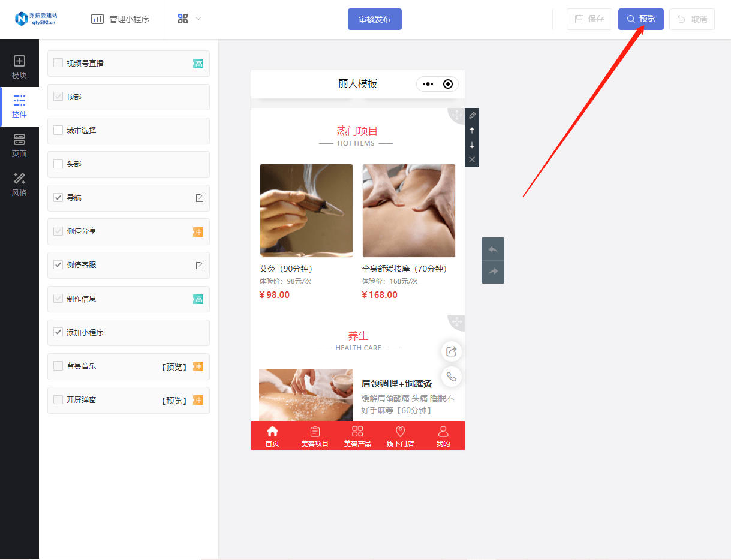This screenshot has height=560, width=731.
Task: Click the 审核发布 publish button
Action: pyautogui.click(x=374, y=19)
